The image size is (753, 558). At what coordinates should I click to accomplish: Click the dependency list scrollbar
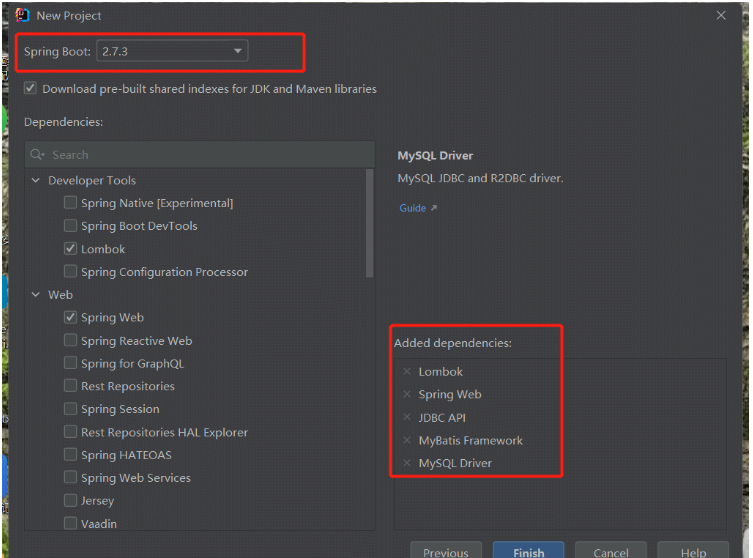(369, 223)
